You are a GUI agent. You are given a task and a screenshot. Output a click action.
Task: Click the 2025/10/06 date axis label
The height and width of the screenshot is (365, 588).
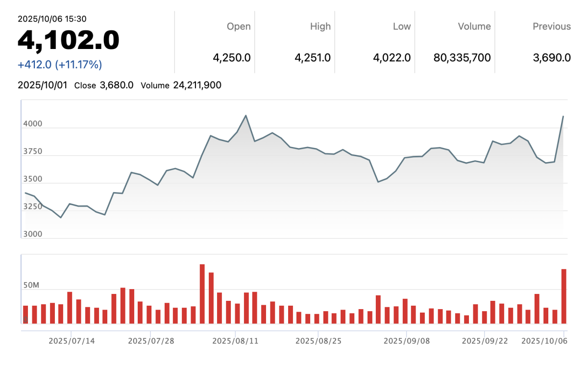click(x=544, y=341)
